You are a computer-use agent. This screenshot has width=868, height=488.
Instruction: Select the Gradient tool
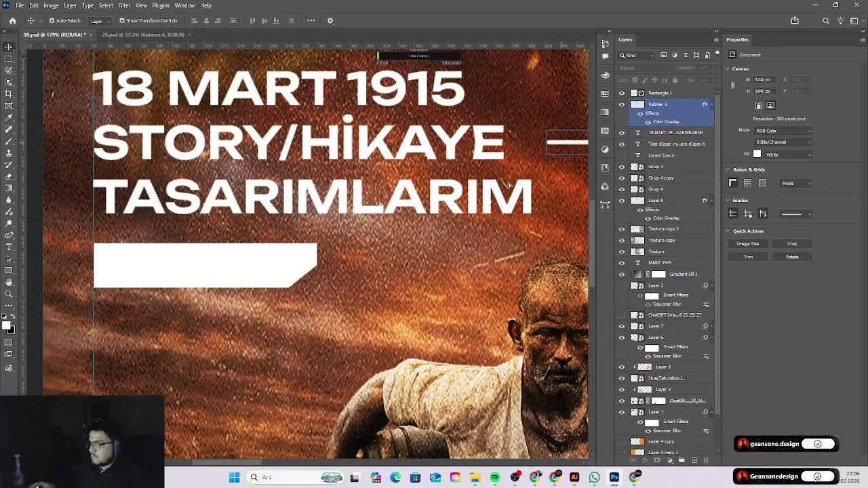[9, 188]
